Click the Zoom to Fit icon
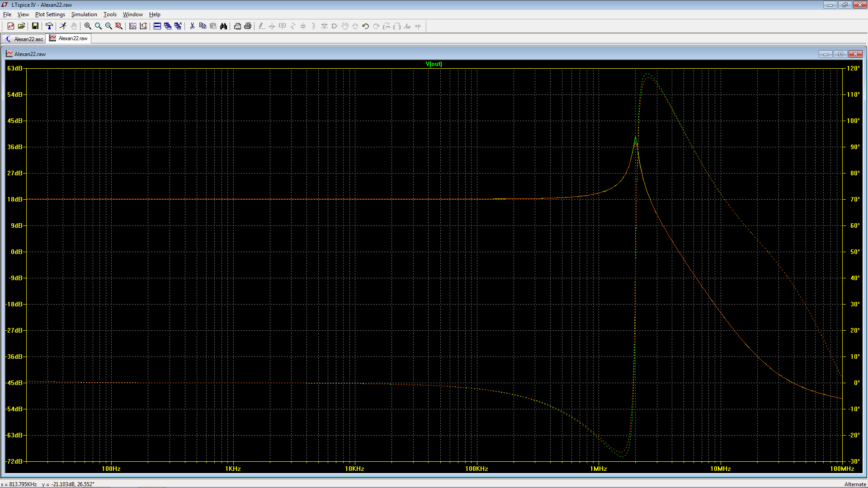Screen dimensions: 868x488 click(119, 26)
